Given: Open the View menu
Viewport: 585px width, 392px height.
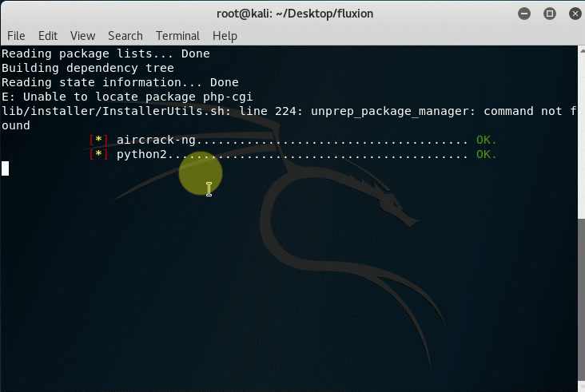Looking at the screenshot, I should click(x=83, y=36).
